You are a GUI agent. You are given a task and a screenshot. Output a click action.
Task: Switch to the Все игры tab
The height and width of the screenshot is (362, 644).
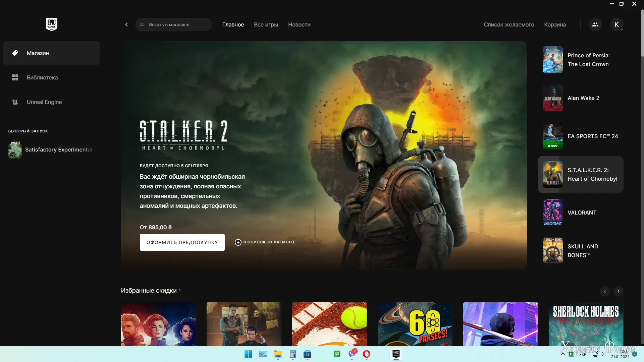(266, 24)
